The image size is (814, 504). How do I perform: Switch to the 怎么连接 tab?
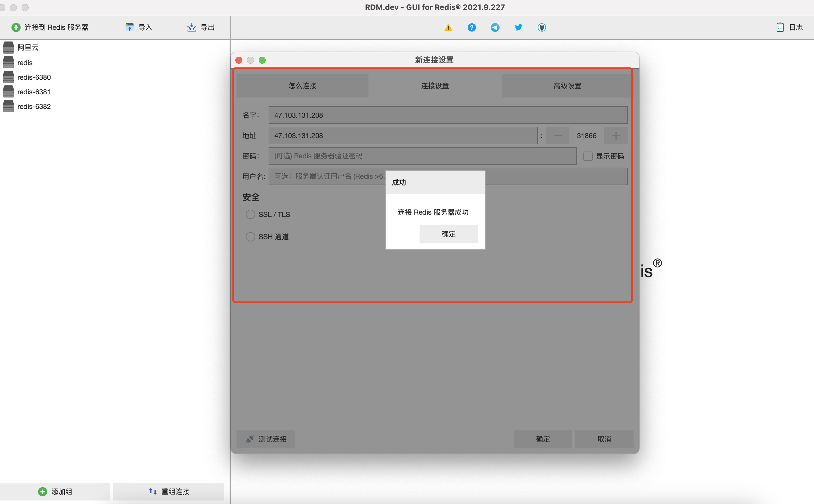(x=302, y=86)
